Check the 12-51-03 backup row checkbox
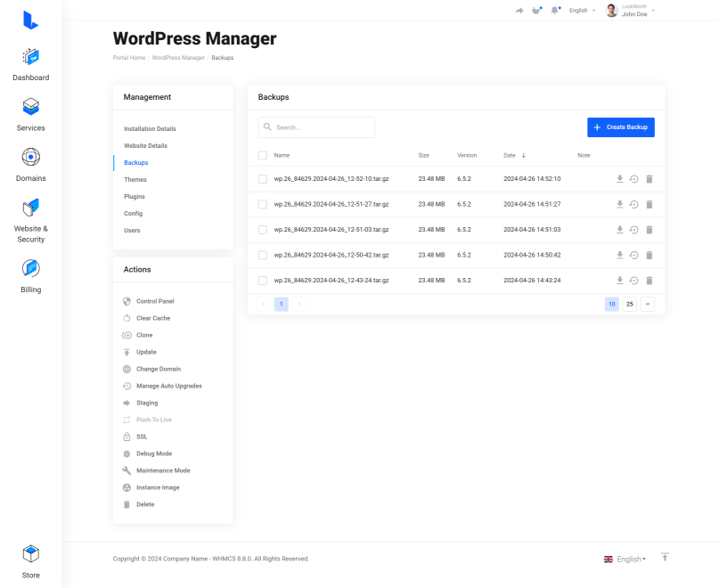720x588 pixels. [263, 230]
